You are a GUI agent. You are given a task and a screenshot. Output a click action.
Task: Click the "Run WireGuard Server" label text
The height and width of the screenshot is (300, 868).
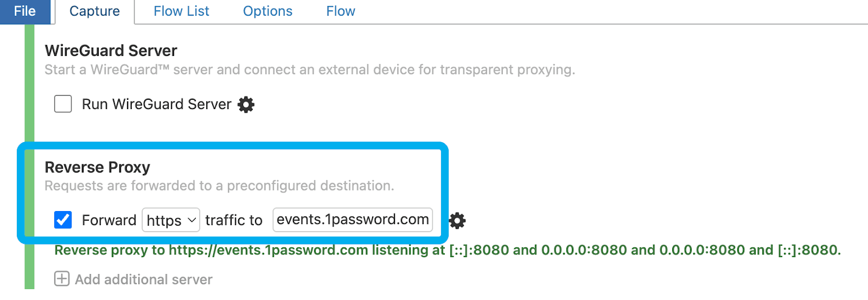(x=156, y=104)
